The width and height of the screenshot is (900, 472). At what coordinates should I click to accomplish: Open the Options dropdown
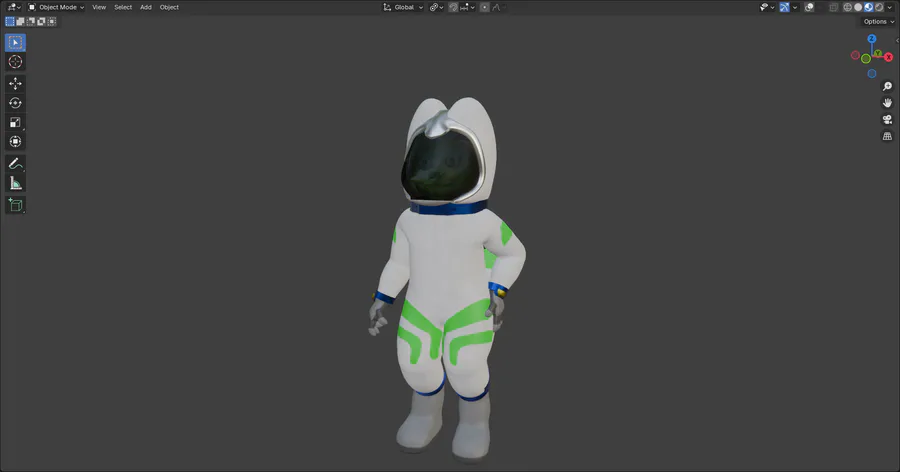point(879,21)
